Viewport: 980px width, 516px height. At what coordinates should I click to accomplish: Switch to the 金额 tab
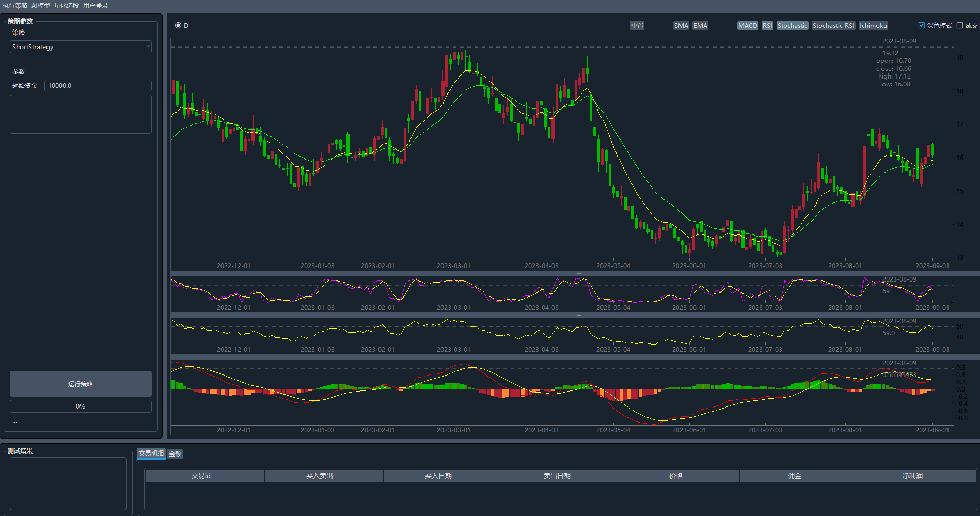(175, 454)
